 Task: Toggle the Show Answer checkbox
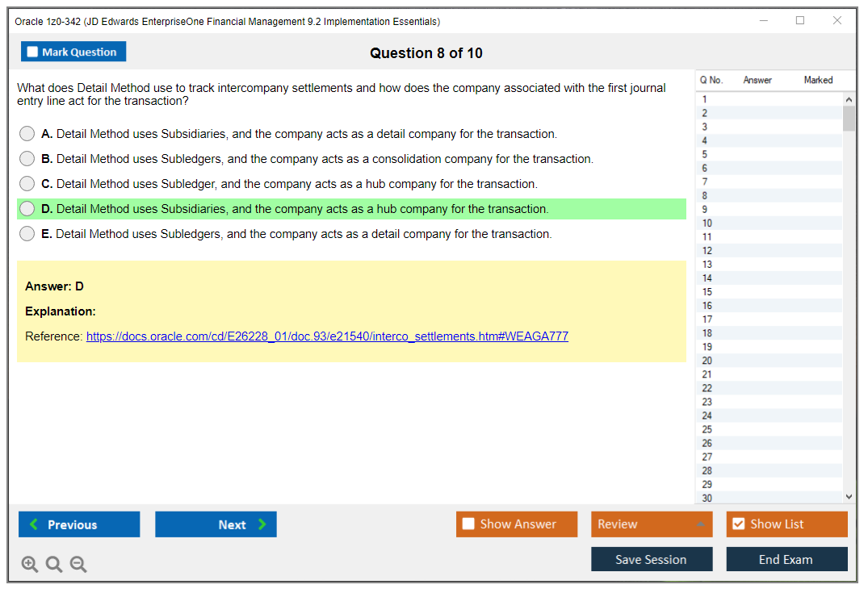coord(468,524)
